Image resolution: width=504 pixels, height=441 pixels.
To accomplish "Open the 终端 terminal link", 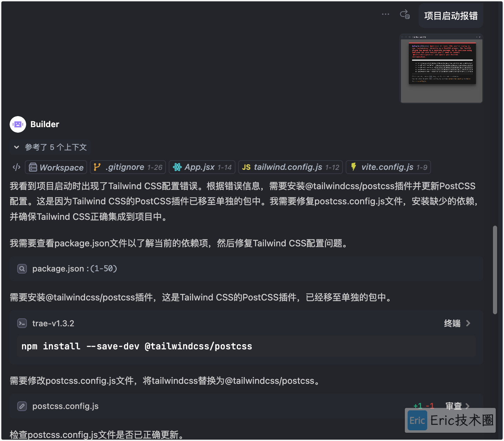I will pyautogui.click(x=452, y=324).
